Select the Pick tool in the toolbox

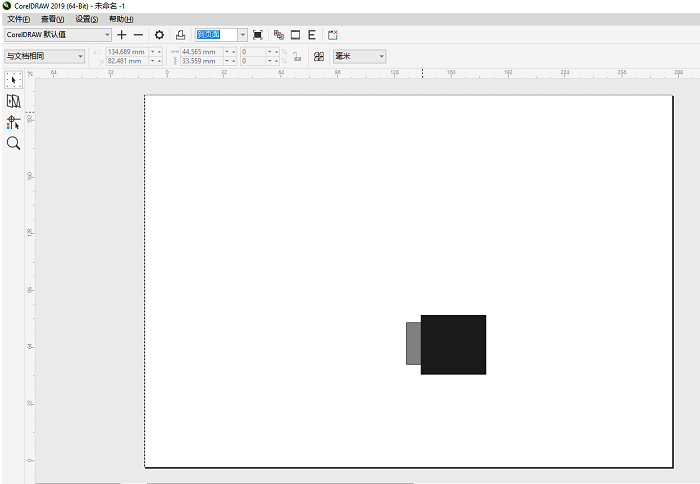13,79
